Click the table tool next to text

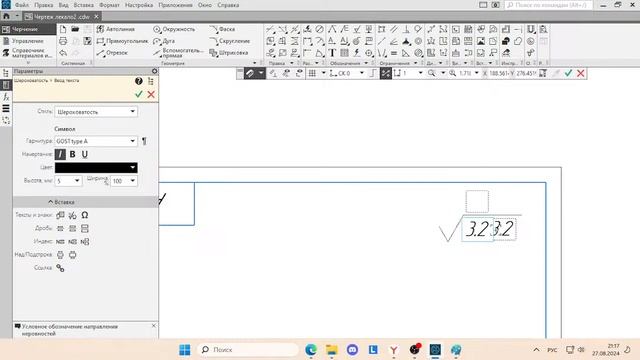[344, 53]
